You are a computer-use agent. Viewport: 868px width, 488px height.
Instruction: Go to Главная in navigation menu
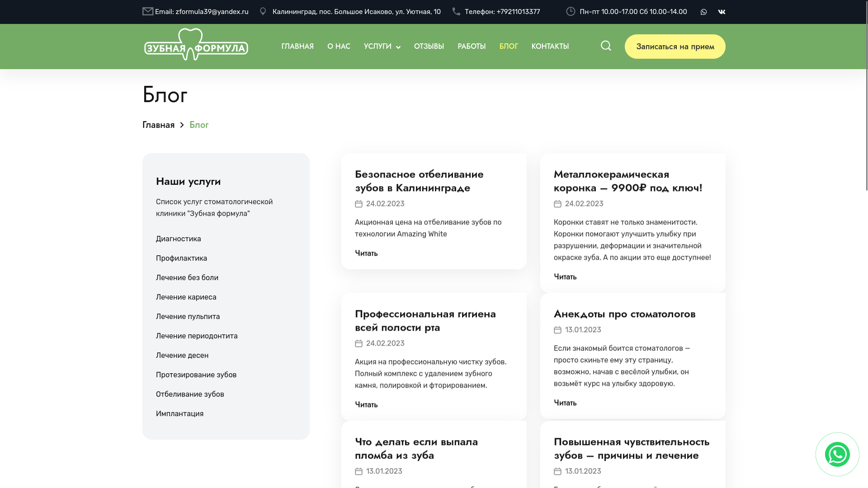(297, 47)
